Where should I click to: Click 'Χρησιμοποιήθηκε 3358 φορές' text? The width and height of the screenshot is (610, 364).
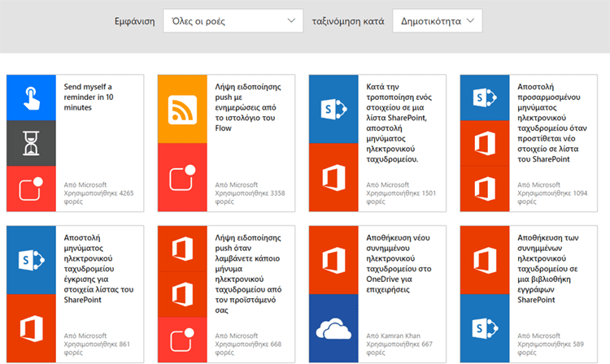pos(250,197)
